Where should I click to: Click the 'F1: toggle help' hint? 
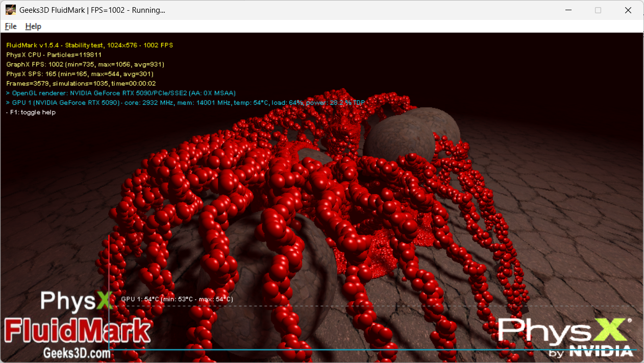coord(31,112)
